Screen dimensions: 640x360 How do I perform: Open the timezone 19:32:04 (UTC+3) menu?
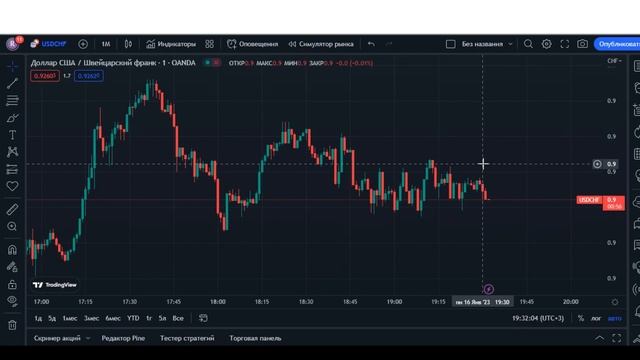pos(538,318)
